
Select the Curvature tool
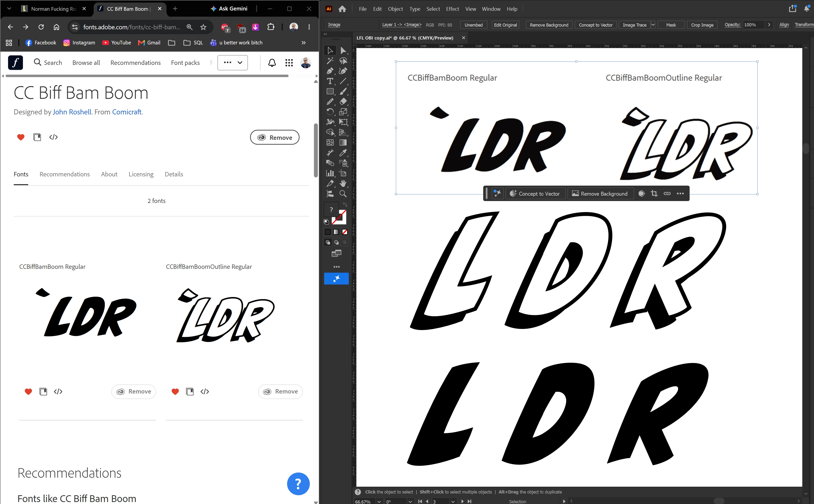pyautogui.click(x=343, y=71)
